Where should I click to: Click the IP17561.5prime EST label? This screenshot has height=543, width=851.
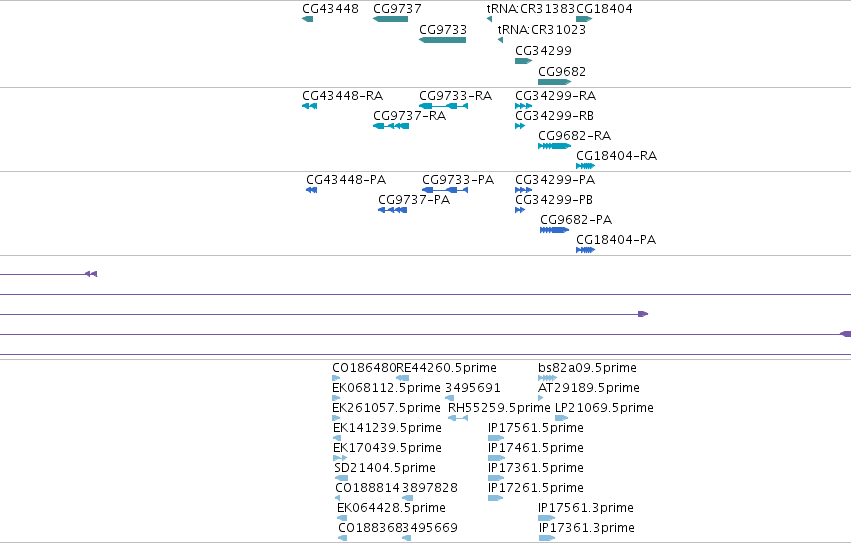coord(536,428)
